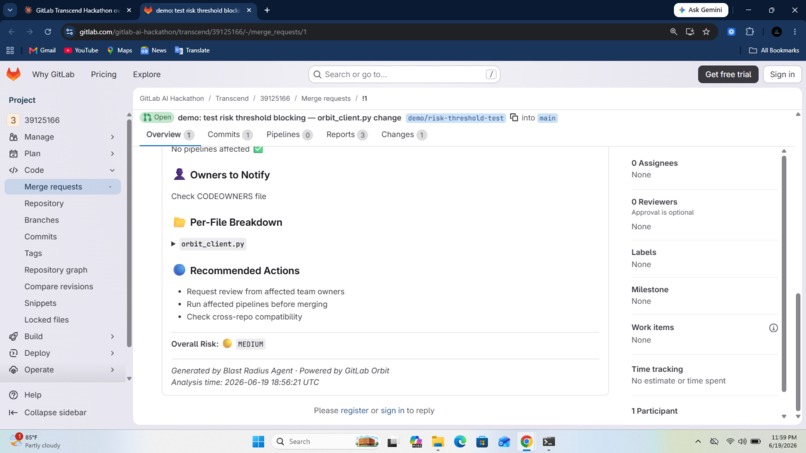Image resolution: width=806 pixels, height=453 pixels.
Task: Open the Chrome apps grid icon
Action: 10,50
